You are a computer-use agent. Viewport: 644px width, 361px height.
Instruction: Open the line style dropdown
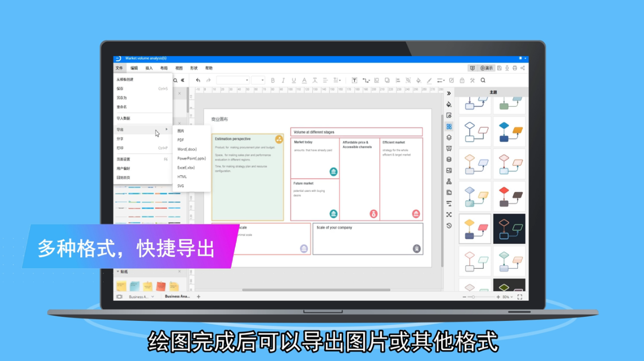[440, 80]
